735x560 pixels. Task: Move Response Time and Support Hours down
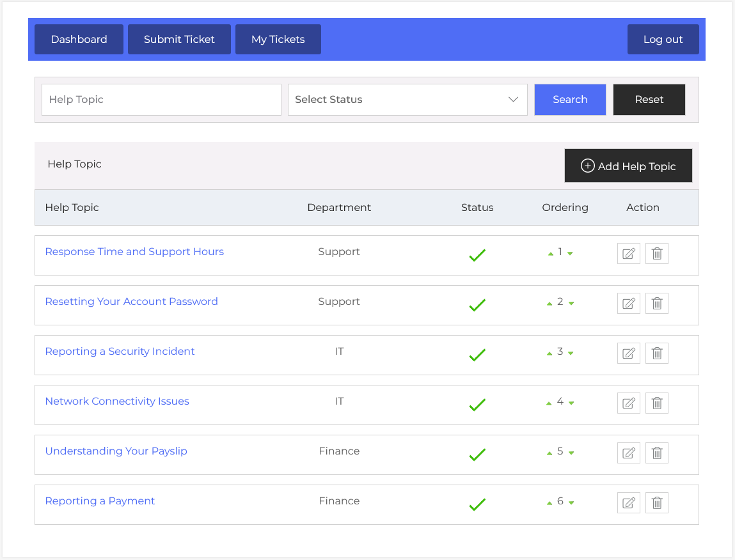tap(570, 254)
